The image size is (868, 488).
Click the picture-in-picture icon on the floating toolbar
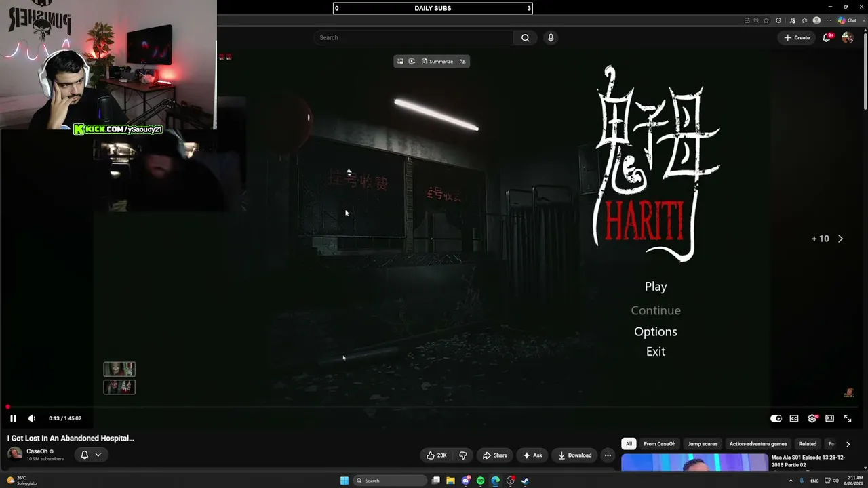400,62
